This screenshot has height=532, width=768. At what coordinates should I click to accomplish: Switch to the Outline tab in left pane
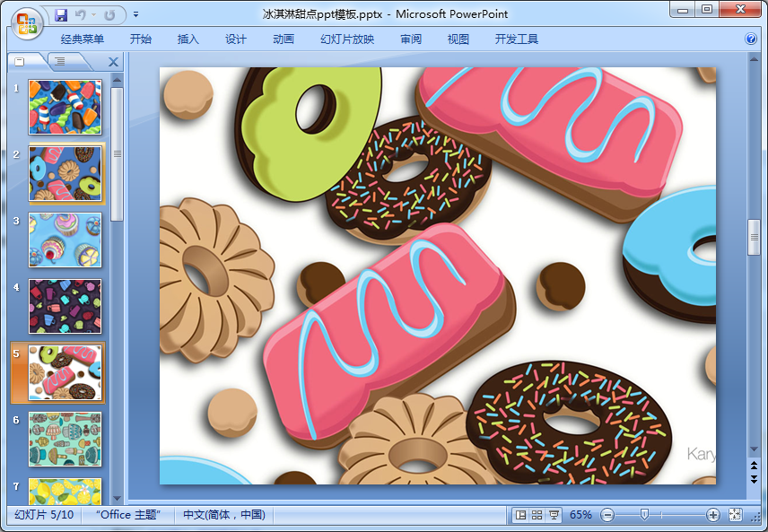point(59,62)
